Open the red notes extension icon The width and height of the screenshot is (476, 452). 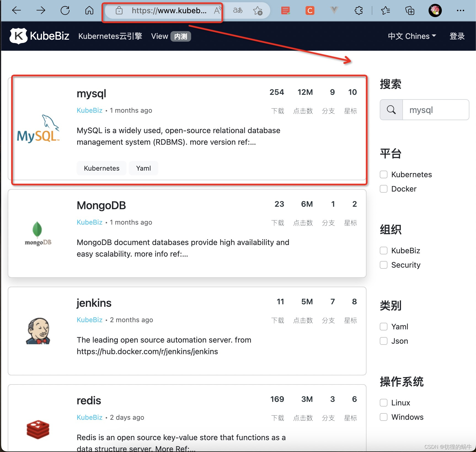tap(285, 10)
